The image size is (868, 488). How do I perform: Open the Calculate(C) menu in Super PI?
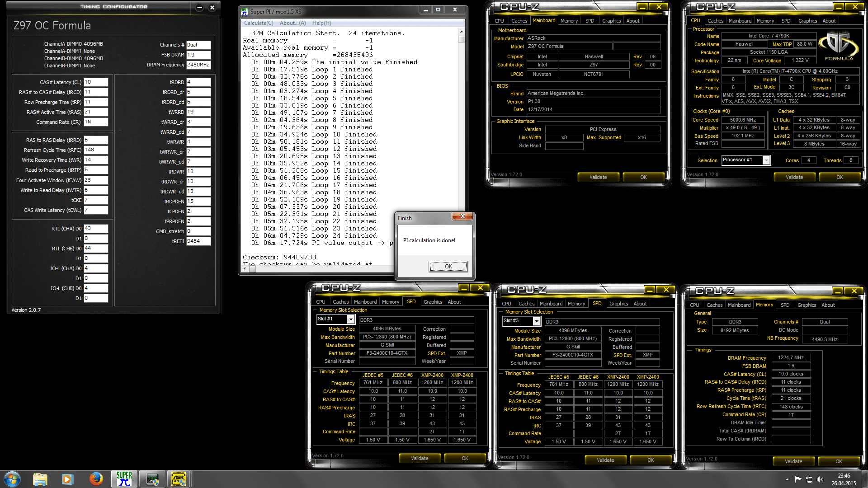[x=259, y=23]
